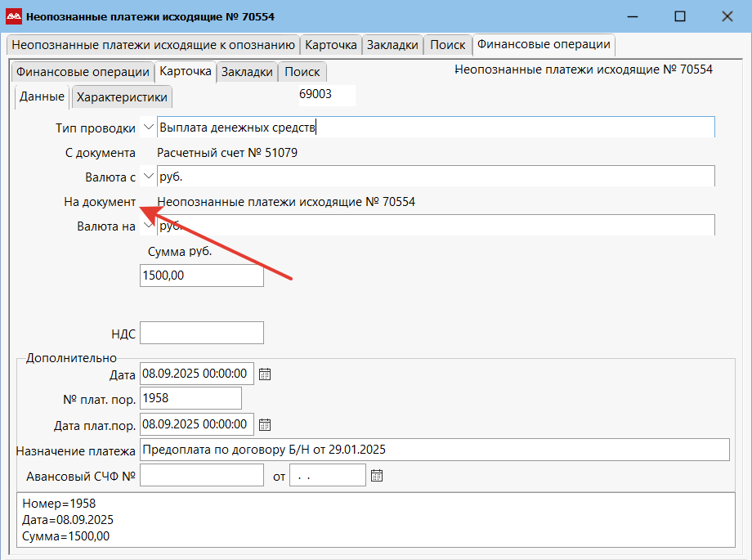
Task: Click the Авансовый СЧФ № input field
Action: coord(200,475)
